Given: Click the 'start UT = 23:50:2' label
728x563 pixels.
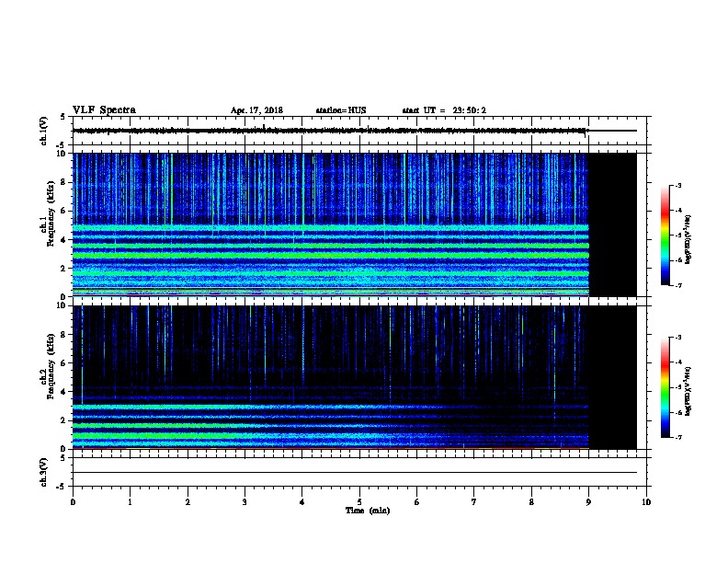Looking at the screenshot, I should coord(444,110).
